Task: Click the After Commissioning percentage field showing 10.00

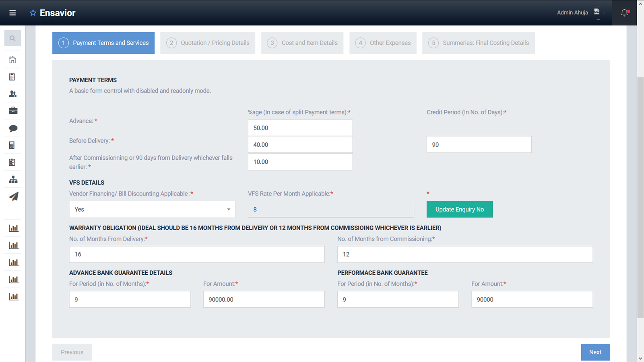Action: point(300,162)
